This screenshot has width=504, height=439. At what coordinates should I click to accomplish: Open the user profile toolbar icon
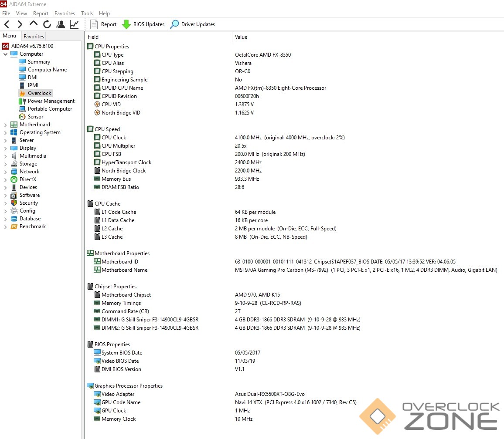[61, 24]
